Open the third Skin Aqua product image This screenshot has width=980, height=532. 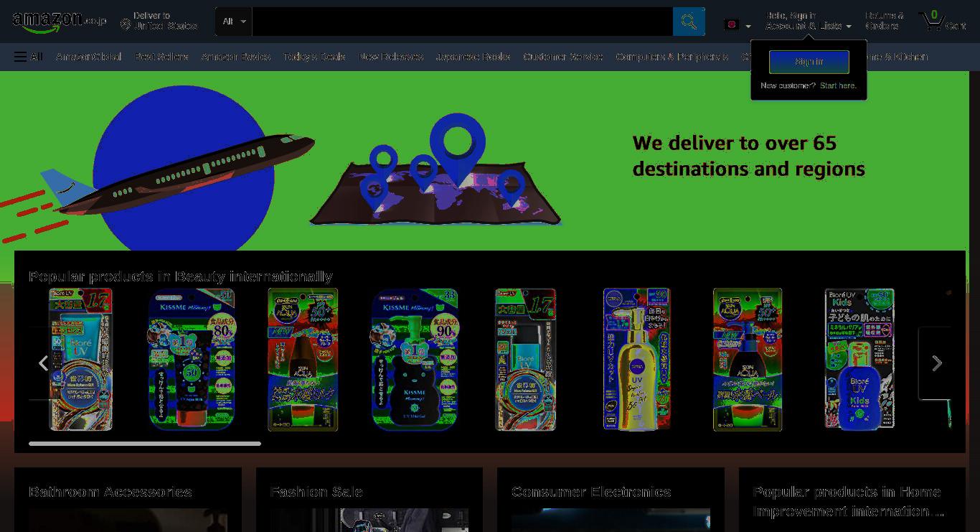click(303, 359)
